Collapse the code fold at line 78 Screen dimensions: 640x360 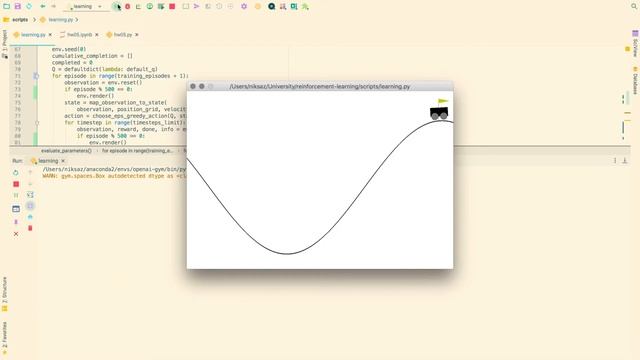click(37, 122)
